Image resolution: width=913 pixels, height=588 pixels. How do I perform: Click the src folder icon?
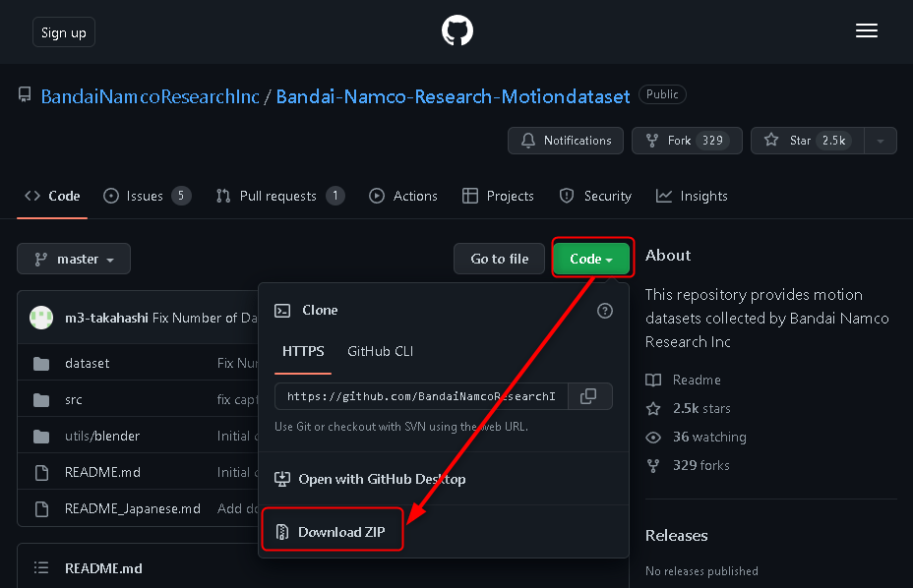[41, 400]
